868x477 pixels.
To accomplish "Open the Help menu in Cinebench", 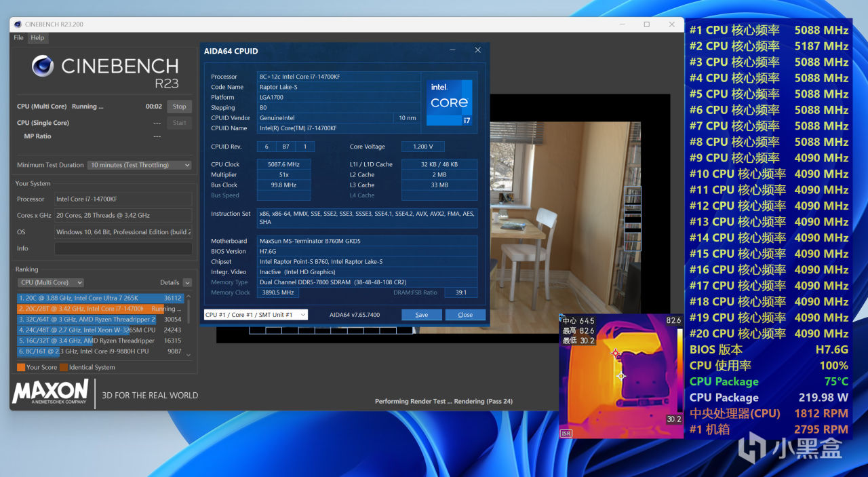I will [x=37, y=38].
